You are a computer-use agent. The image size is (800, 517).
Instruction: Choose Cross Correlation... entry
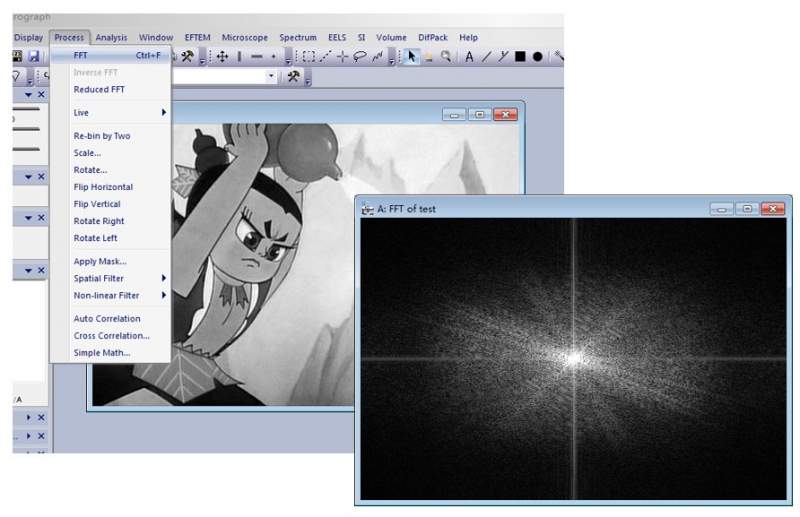(x=111, y=336)
